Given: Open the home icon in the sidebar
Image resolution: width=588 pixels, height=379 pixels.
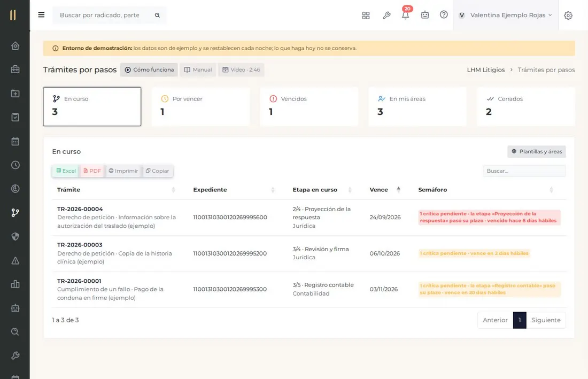Looking at the screenshot, I should pyautogui.click(x=15, y=46).
